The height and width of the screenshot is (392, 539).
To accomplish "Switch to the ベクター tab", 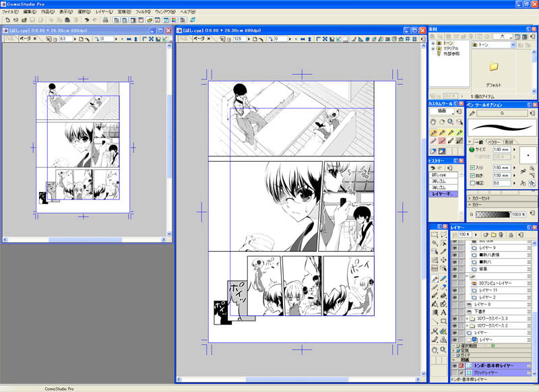I will 494,142.
